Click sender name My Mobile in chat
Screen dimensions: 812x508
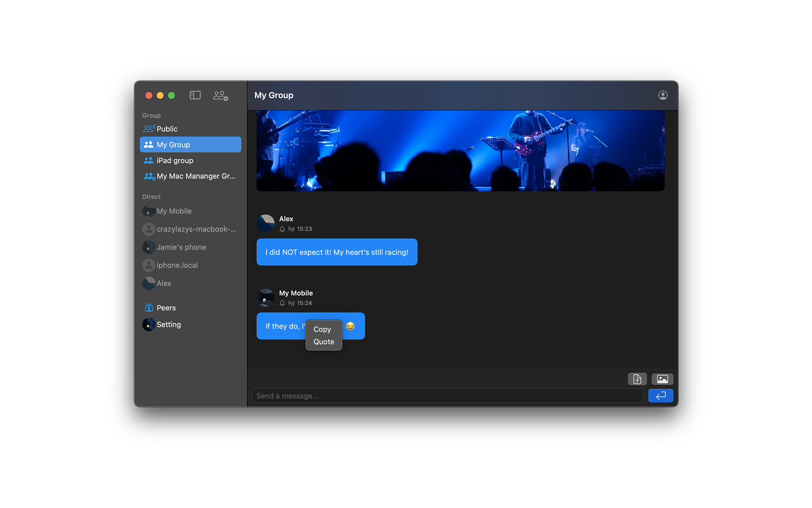click(296, 293)
